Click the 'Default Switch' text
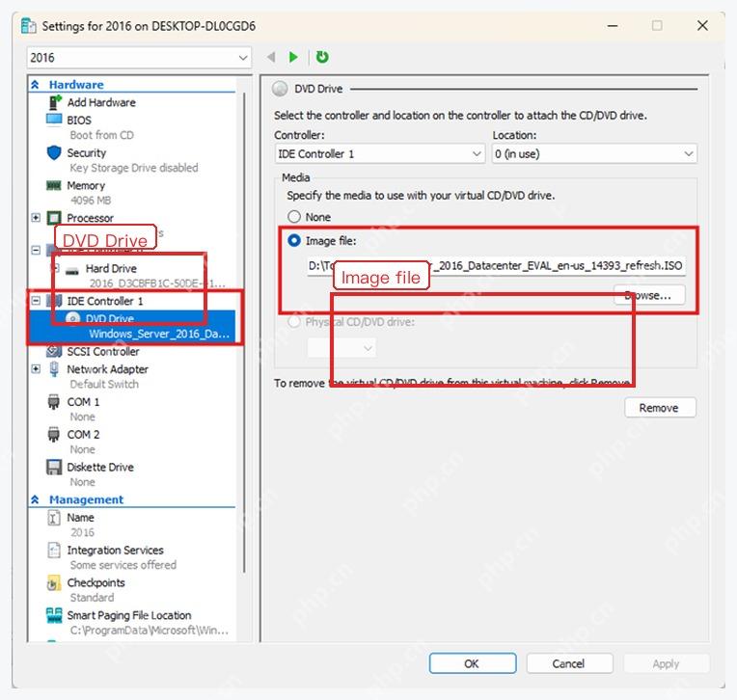The image size is (737, 700). tap(104, 385)
